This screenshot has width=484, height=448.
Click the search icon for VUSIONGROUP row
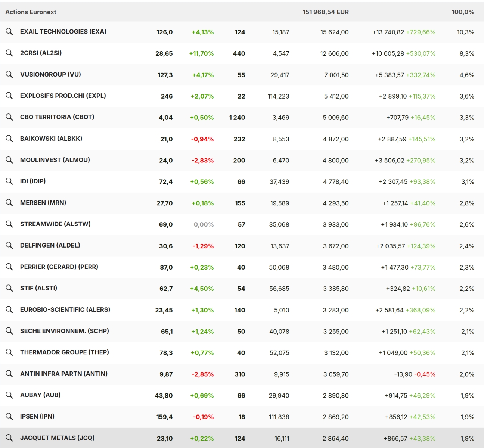coord(9,74)
